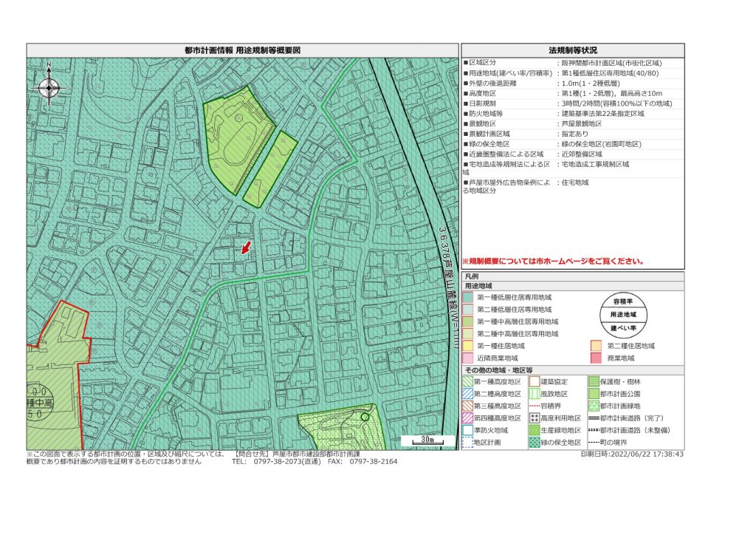
Task: Collapse the 用途地域 legend section
Action: (x=478, y=285)
